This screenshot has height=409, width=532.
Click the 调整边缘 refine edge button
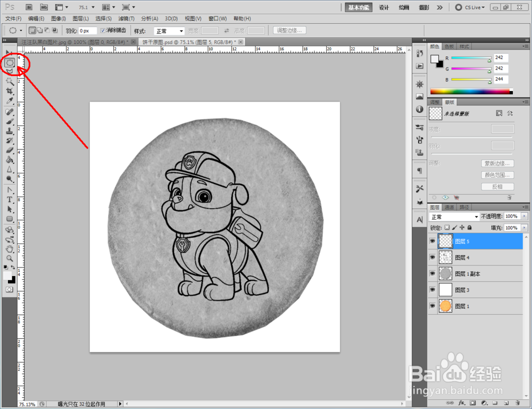pyautogui.click(x=289, y=30)
